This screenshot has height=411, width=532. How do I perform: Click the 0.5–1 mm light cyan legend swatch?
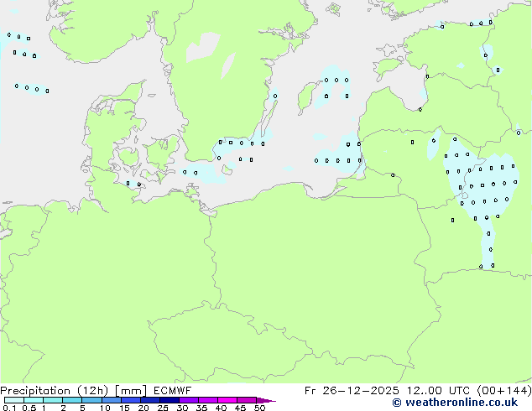pos(34,400)
